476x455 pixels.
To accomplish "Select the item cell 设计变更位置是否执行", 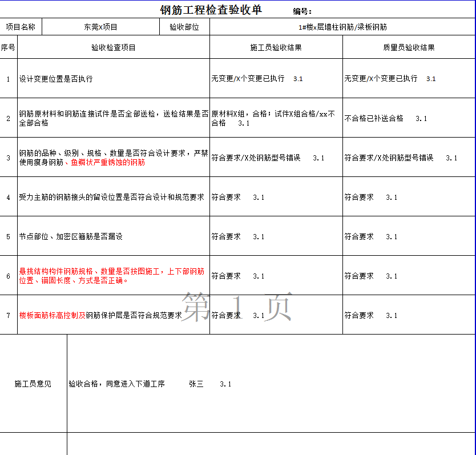I will [114, 79].
